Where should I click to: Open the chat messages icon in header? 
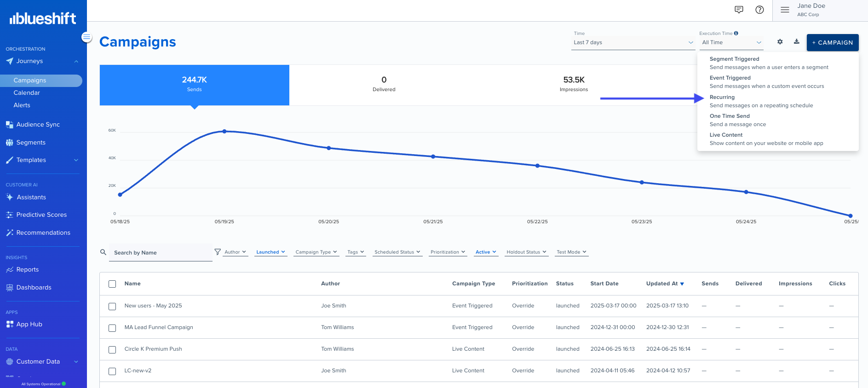(x=739, y=10)
